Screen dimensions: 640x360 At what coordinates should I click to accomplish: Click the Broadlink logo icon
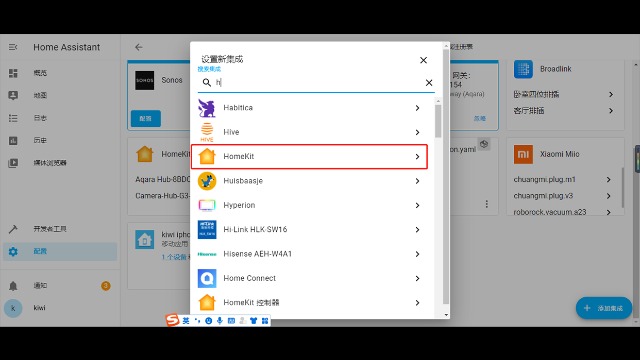click(523, 69)
